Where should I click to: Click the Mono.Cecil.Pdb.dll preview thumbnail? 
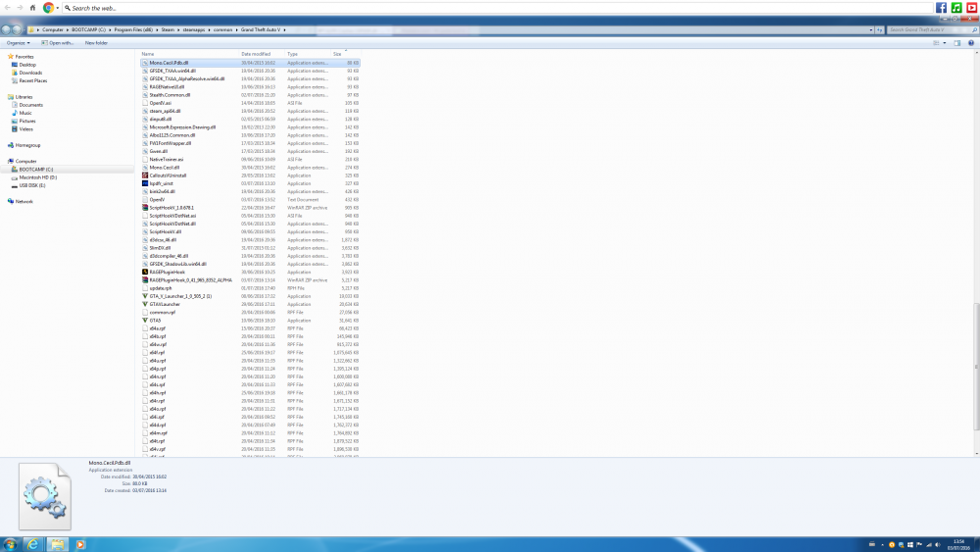[x=45, y=496]
